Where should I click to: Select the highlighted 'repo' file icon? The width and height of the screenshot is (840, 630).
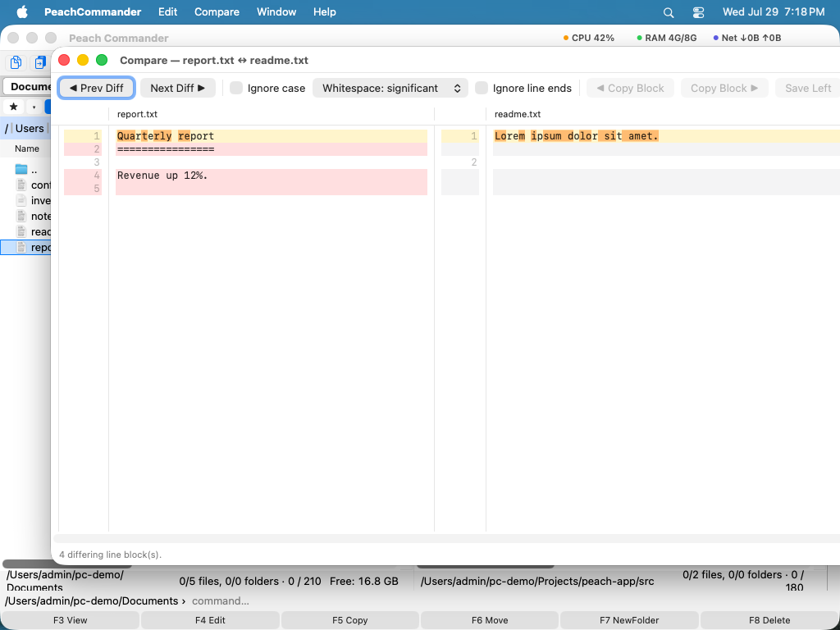tap(21, 247)
